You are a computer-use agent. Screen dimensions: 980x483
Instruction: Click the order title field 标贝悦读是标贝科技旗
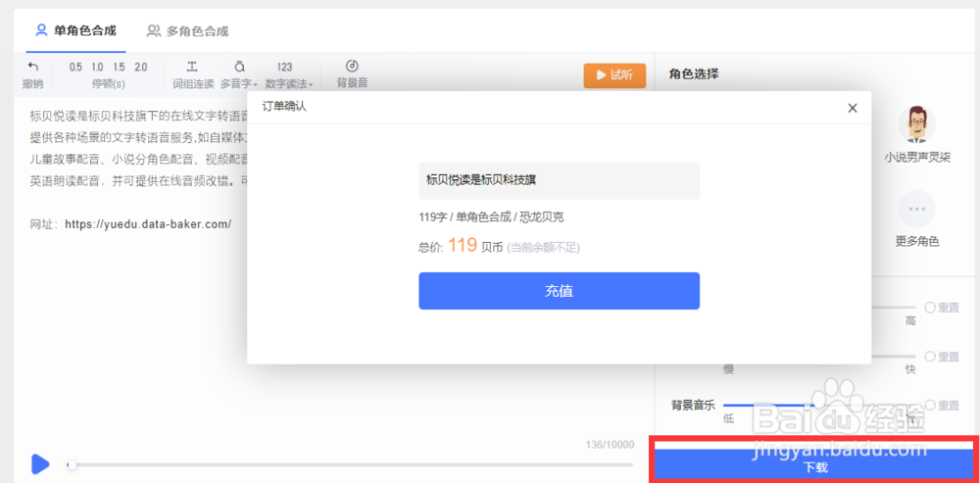pyautogui.click(x=559, y=180)
